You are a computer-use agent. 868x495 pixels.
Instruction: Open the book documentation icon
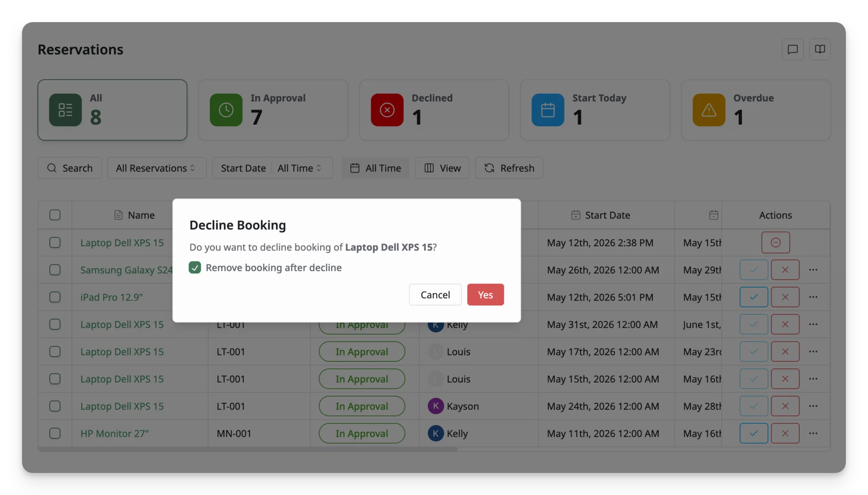click(820, 49)
